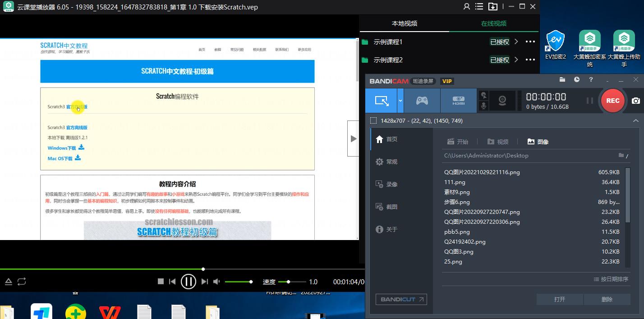Select file 111.png in the list

click(x=532, y=182)
